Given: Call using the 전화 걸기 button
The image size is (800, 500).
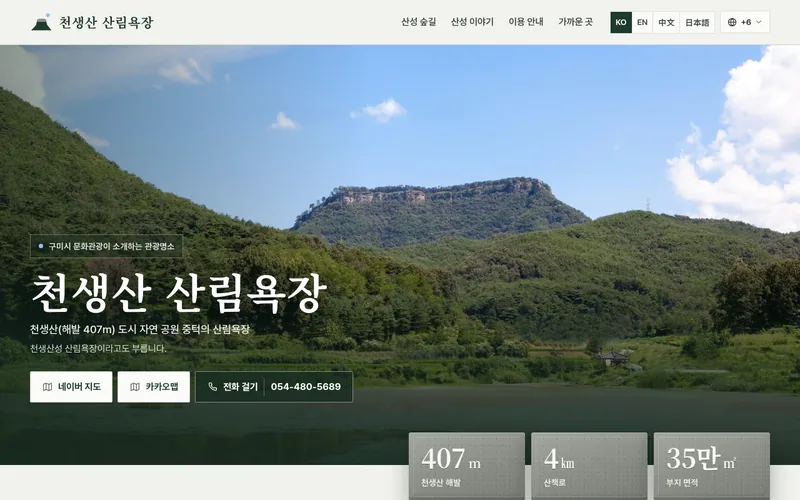Looking at the screenshot, I should 274,387.
